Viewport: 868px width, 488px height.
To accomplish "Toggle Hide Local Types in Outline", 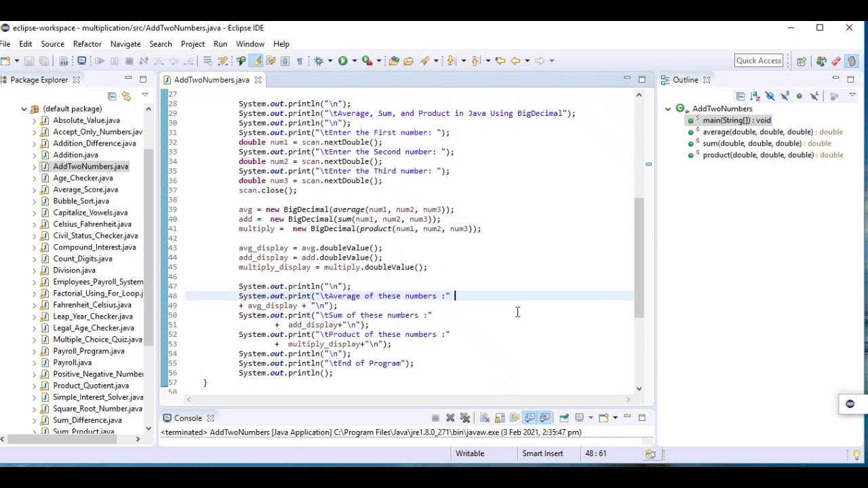I will click(814, 96).
